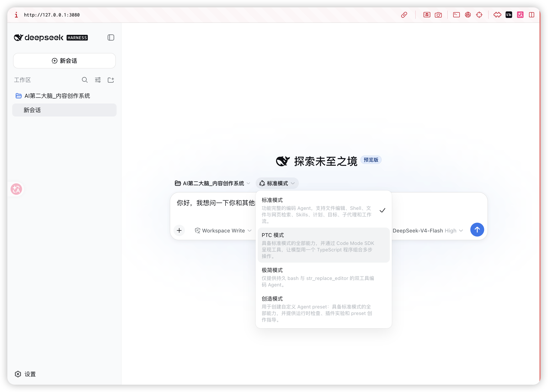Open the flower picture icon in the toolbar
This screenshot has width=548, height=392.
[x=427, y=15]
